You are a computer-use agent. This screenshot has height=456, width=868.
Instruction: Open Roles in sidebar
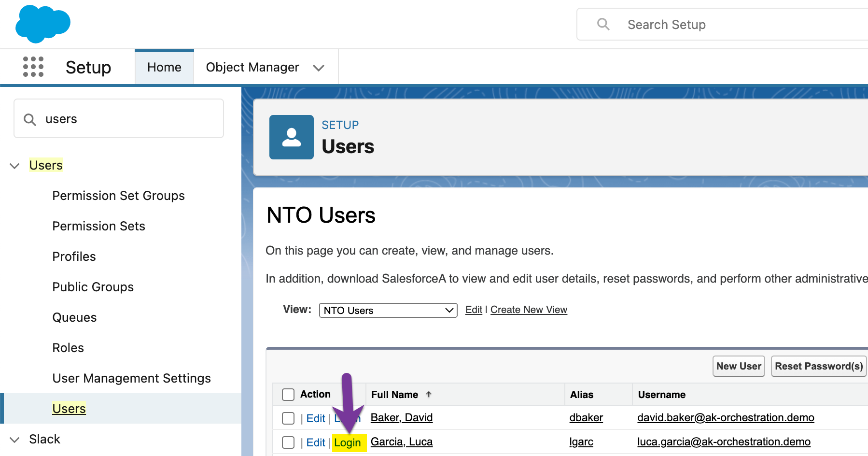pyautogui.click(x=68, y=348)
